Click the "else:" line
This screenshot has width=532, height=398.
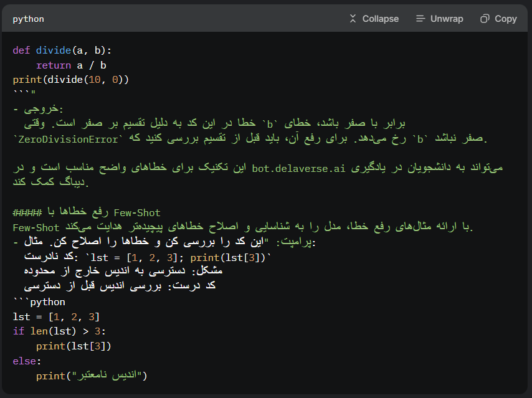click(x=27, y=361)
